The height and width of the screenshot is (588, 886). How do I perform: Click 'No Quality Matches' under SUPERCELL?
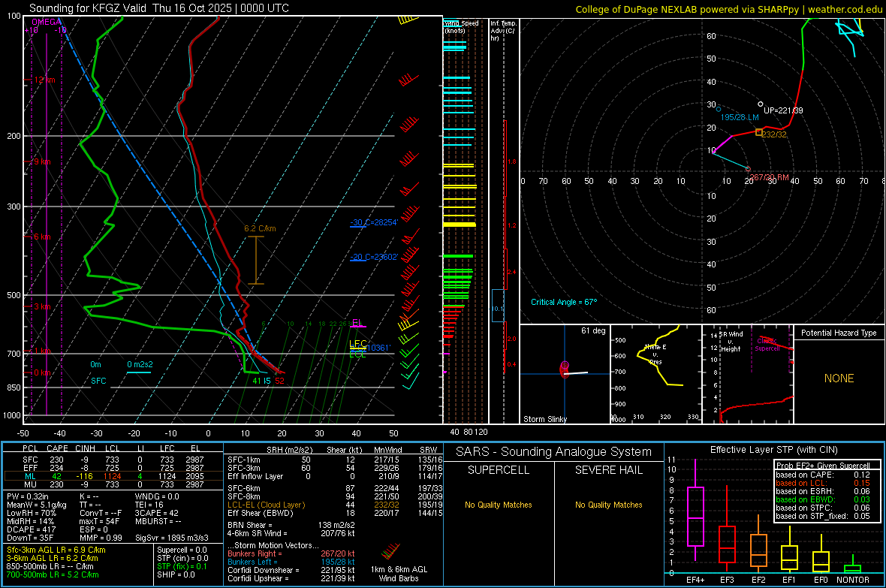(x=499, y=505)
